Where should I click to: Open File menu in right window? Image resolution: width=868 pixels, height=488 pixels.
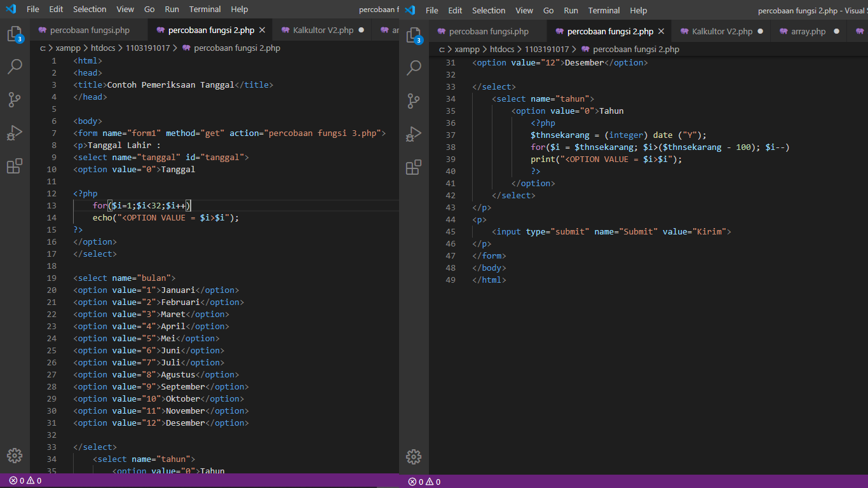(x=432, y=11)
